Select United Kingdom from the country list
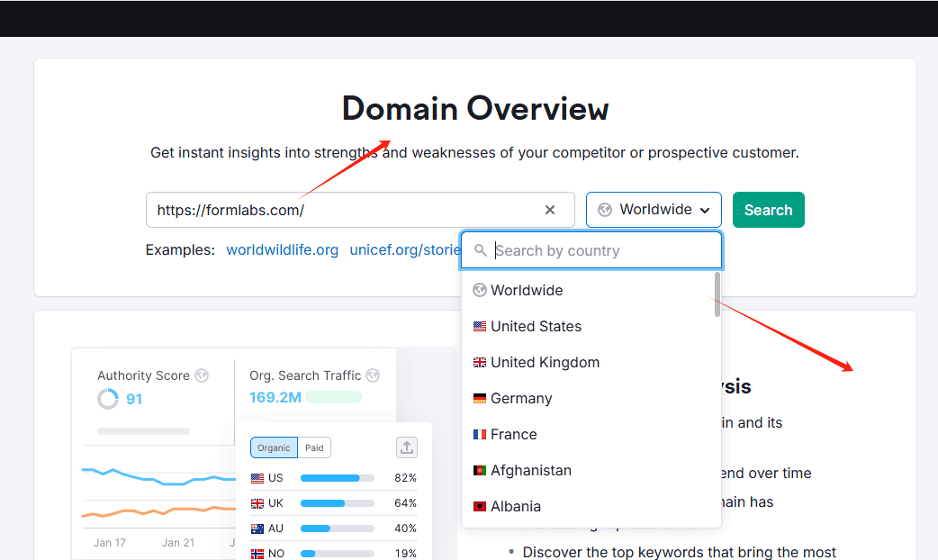Image resolution: width=938 pixels, height=560 pixels. pyautogui.click(x=591, y=362)
